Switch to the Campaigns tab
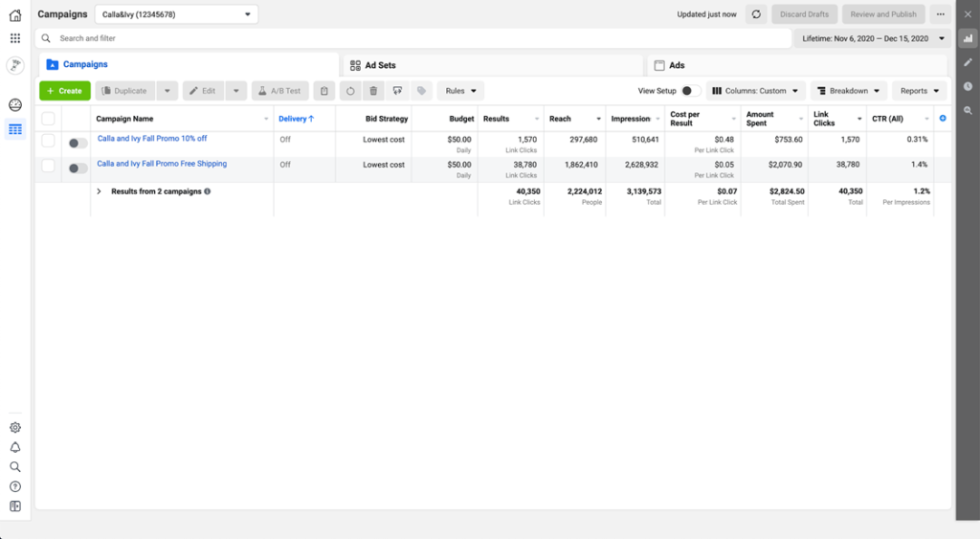This screenshot has width=980, height=539. pos(189,64)
